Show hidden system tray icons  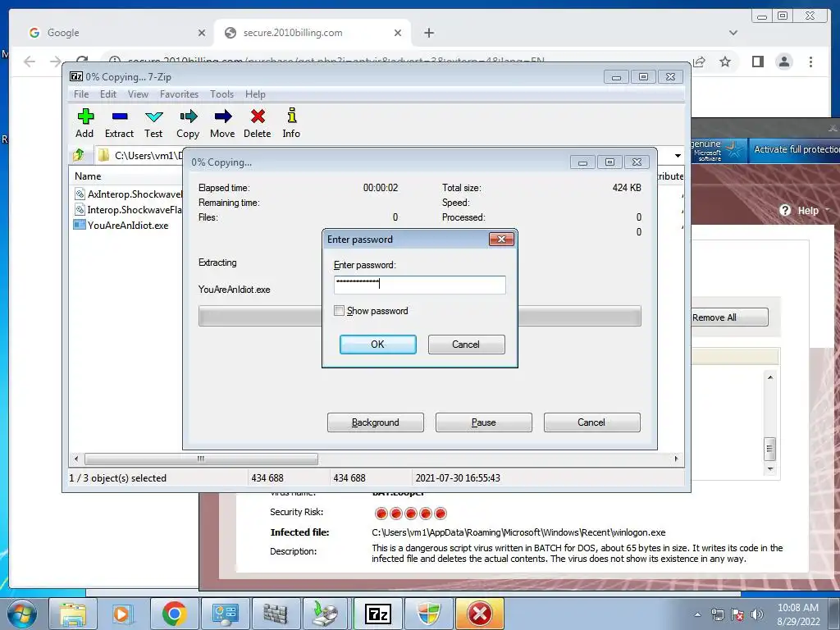[697, 614]
